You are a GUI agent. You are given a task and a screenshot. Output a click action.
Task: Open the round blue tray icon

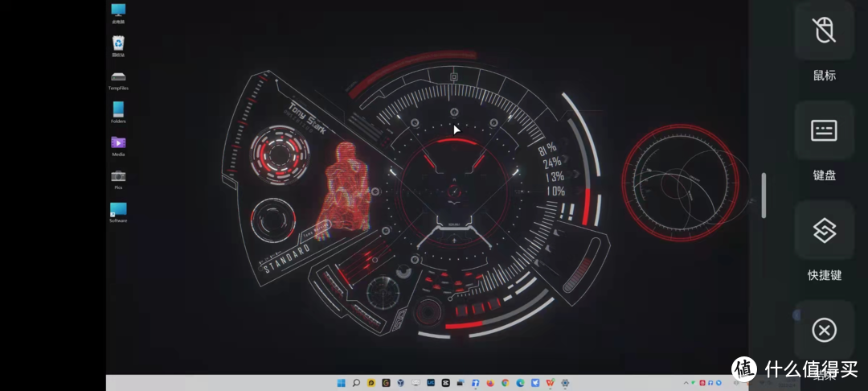(x=719, y=383)
